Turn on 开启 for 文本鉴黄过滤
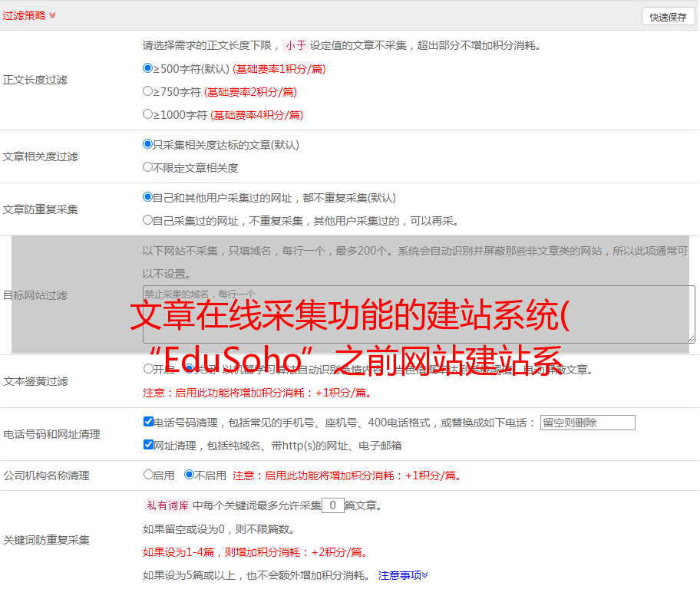This screenshot has height=589, width=700. pyautogui.click(x=148, y=369)
